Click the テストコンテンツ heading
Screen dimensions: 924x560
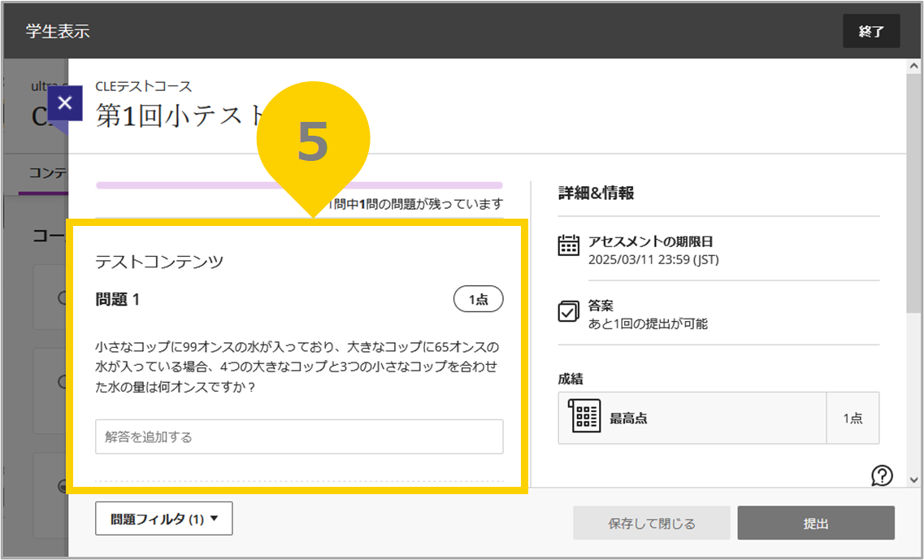(x=160, y=263)
